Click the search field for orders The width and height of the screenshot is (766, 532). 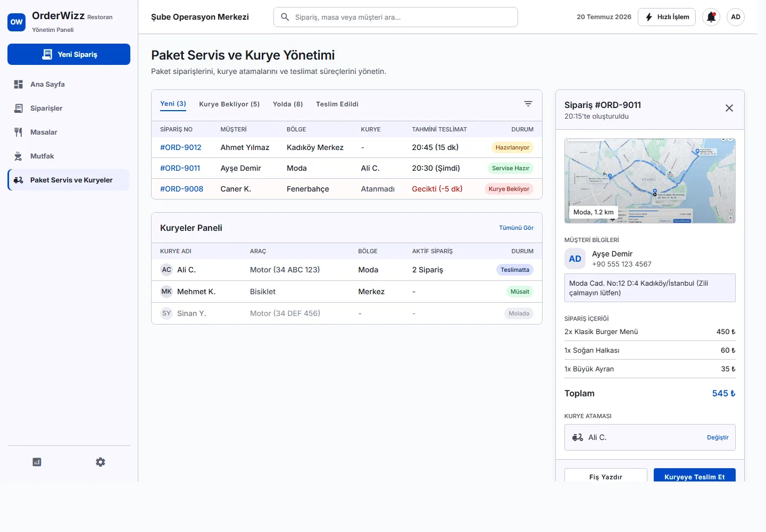(x=396, y=17)
